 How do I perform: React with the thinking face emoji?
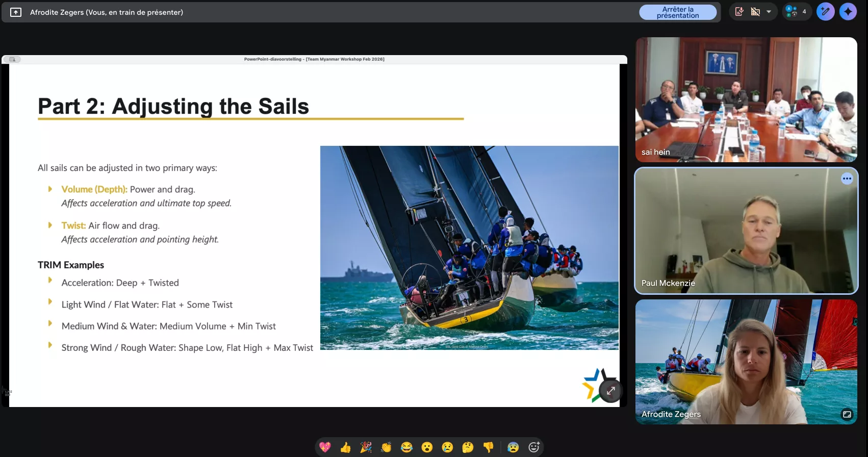[x=468, y=447]
